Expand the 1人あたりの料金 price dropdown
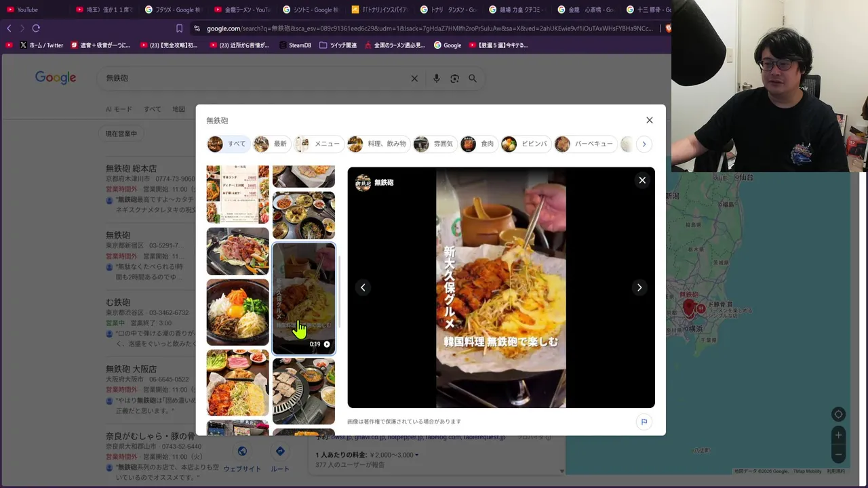Viewport: 868px width, 488px height. (367, 455)
